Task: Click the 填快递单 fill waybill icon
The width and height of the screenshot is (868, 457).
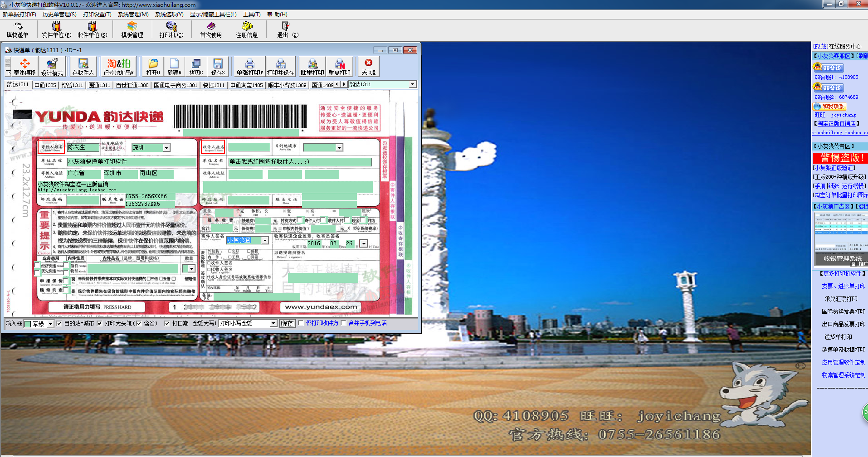Action: pos(18,29)
